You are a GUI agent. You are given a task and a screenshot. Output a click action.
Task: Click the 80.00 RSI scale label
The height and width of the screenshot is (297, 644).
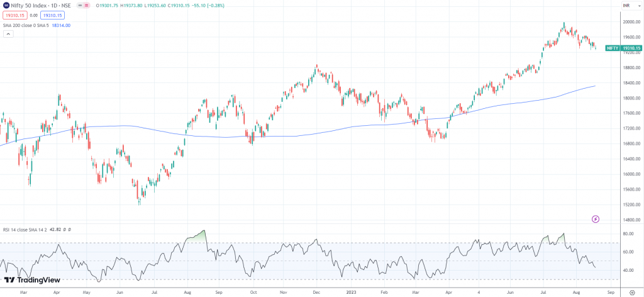[629, 233]
